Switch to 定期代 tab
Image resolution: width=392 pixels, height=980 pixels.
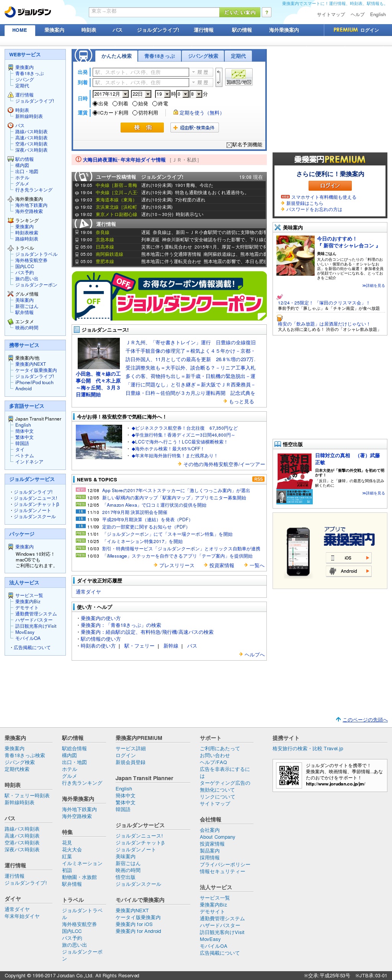click(x=238, y=56)
